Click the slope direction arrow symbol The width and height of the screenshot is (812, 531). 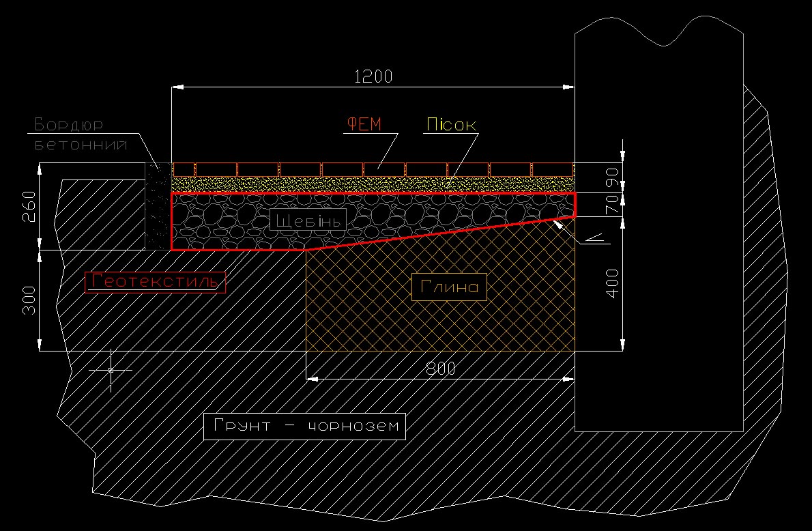tap(594, 240)
